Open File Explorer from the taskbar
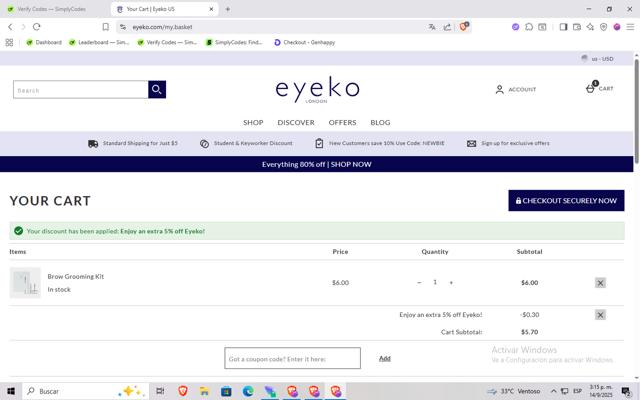Screen dimensions: 640x400 click(204, 391)
